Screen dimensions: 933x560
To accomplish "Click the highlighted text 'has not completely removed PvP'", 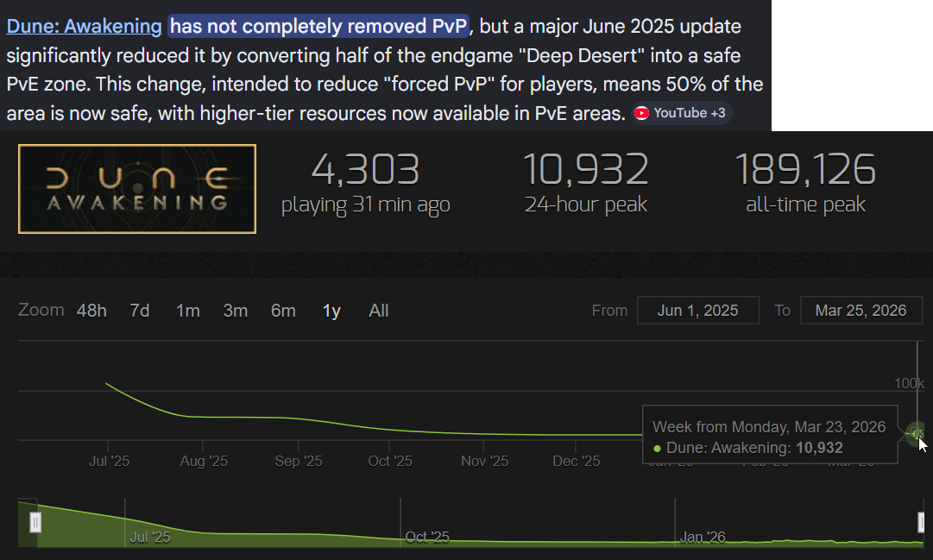I will pyautogui.click(x=318, y=26).
